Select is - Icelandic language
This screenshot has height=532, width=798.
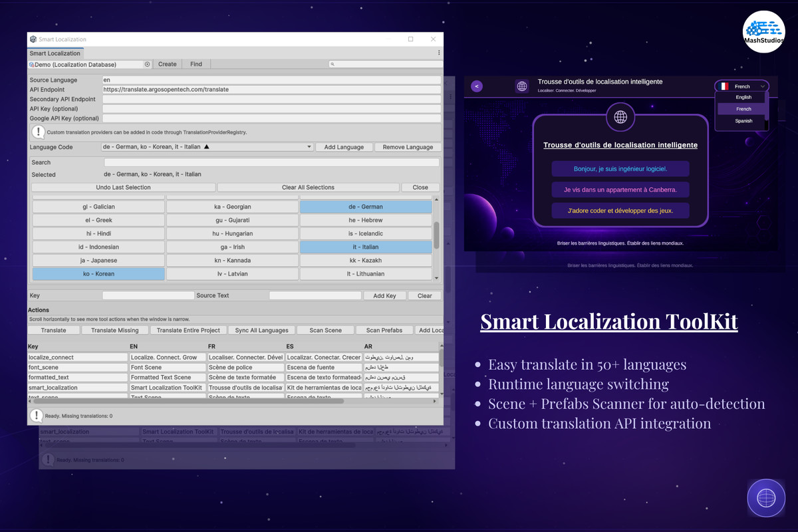tap(366, 233)
